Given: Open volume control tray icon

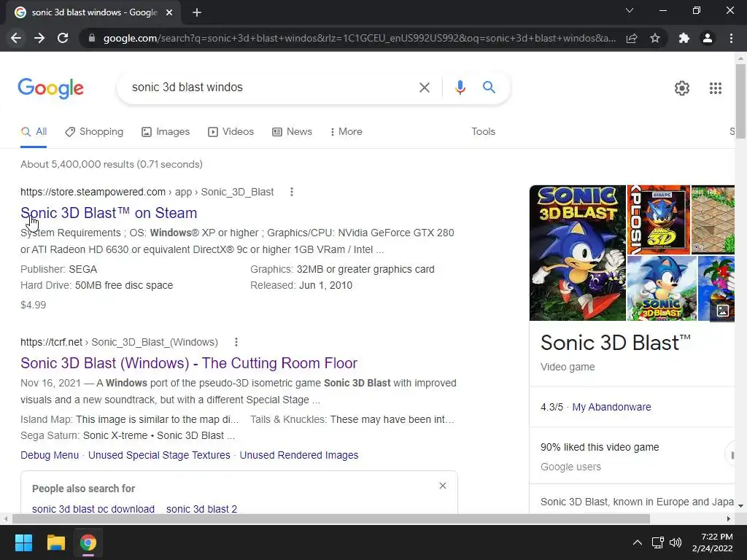Looking at the screenshot, I should pos(676,542).
